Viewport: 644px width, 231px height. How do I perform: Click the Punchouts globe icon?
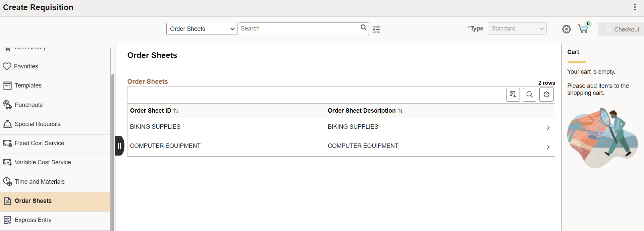pos(7,105)
